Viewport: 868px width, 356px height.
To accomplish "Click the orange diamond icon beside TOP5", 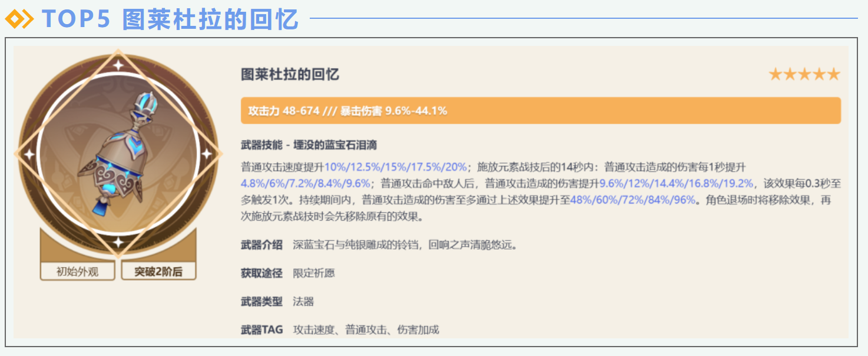I will pyautogui.click(x=19, y=19).
